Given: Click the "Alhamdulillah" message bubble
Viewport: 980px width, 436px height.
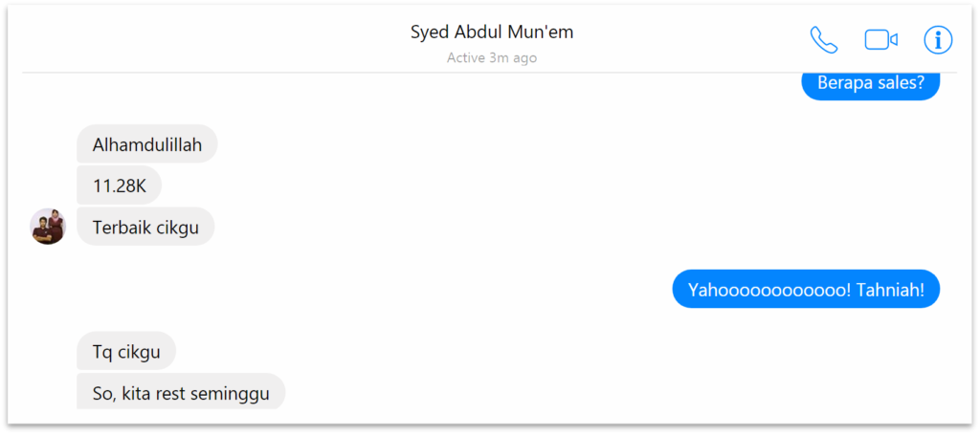Looking at the screenshot, I should coord(147,144).
